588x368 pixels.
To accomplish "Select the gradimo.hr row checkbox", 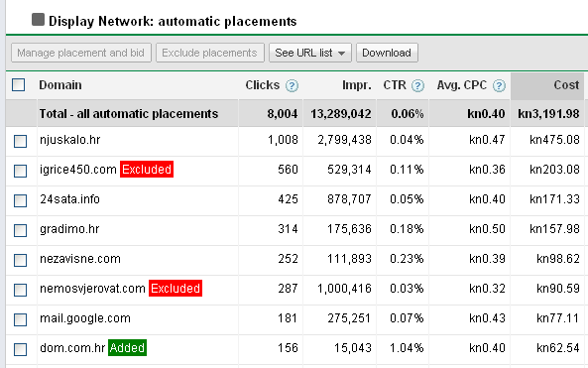I will (x=20, y=230).
